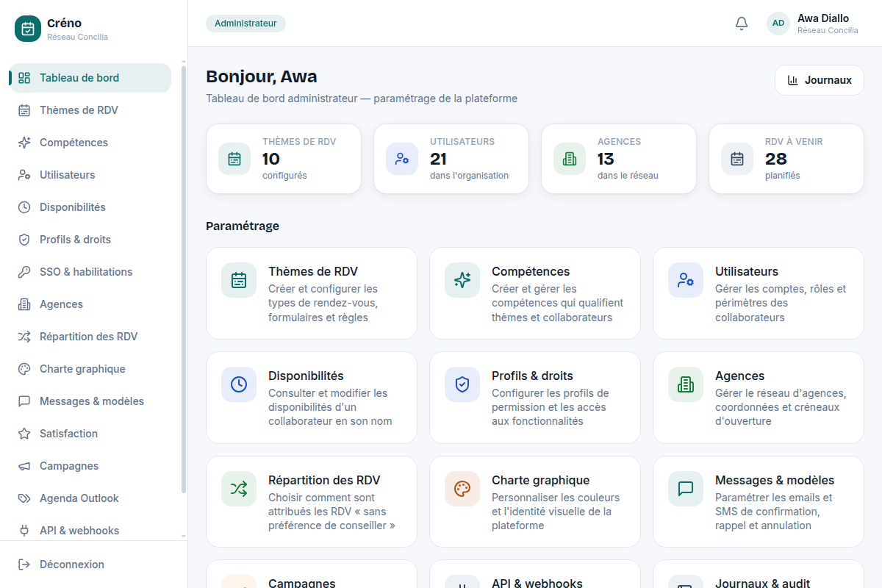The image size is (882, 588).
Task: Open Charte graphique settings card title
Action: [x=541, y=480]
